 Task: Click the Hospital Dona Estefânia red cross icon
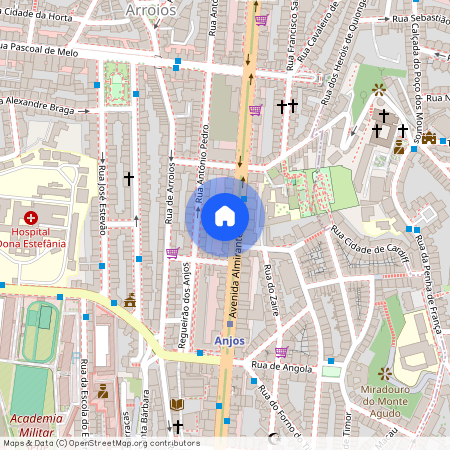(x=31, y=218)
